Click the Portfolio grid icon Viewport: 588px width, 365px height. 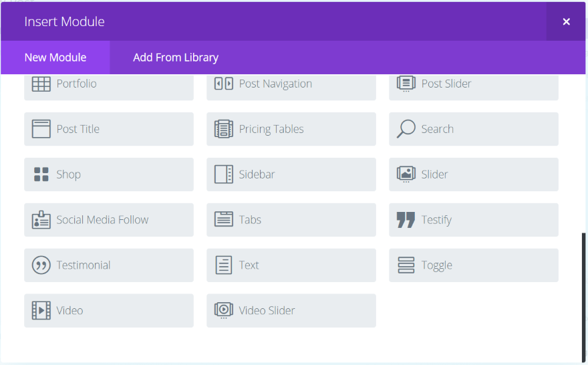41,84
